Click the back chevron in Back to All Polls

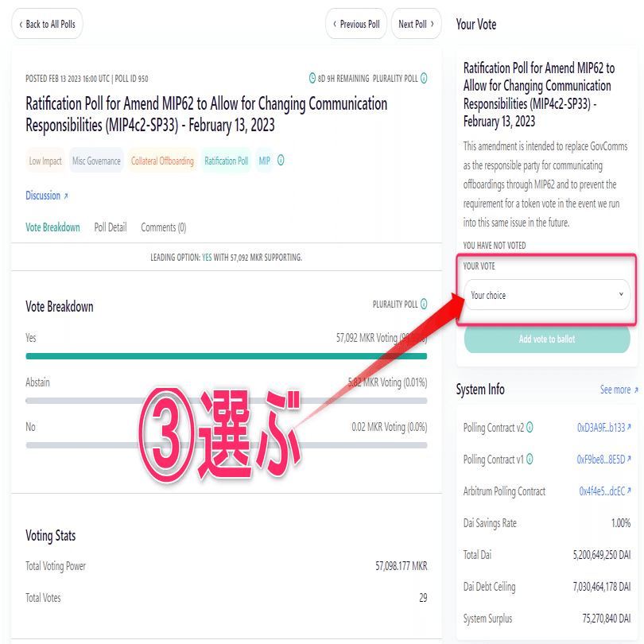coord(21,24)
